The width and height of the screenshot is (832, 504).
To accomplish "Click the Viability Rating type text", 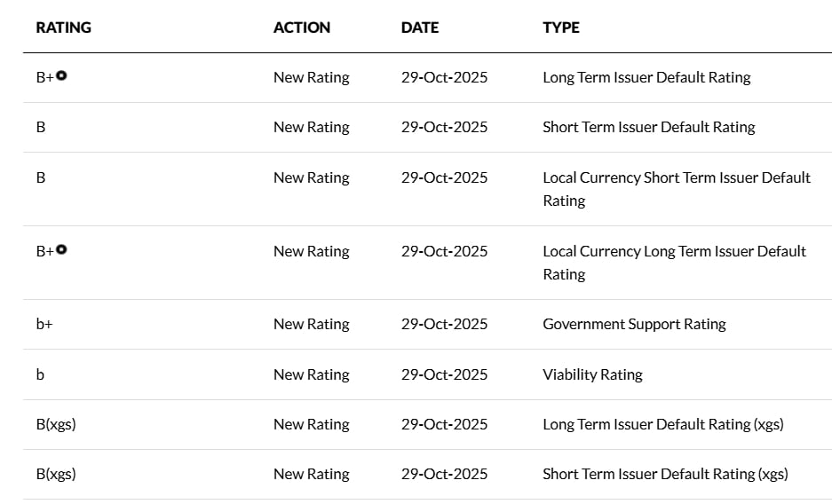I will point(592,374).
